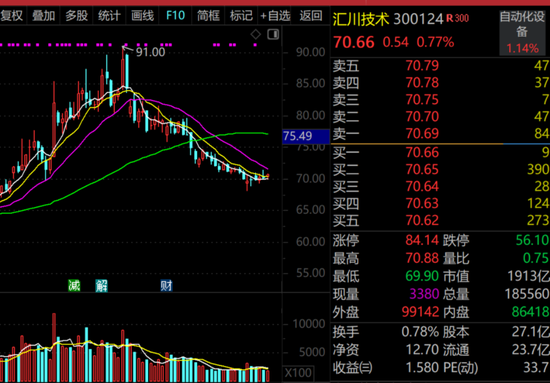Click the 换手 value 0.78%
This screenshot has width=550, height=383.
click(x=420, y=332)
